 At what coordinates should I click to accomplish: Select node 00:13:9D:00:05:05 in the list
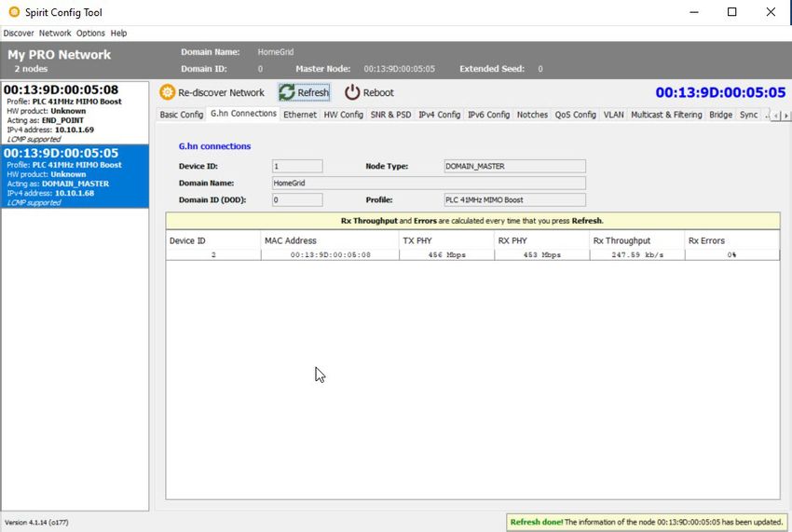(x=75, y=176)
